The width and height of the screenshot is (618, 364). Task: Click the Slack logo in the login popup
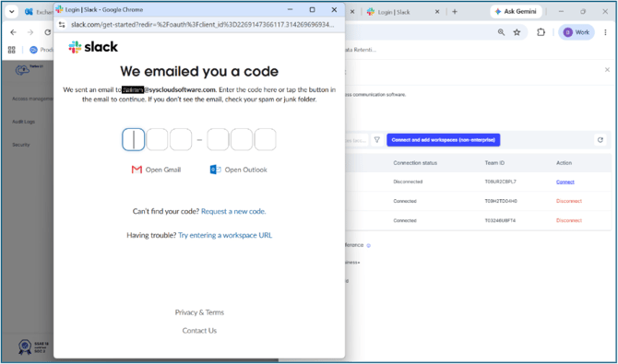[93, 47]
